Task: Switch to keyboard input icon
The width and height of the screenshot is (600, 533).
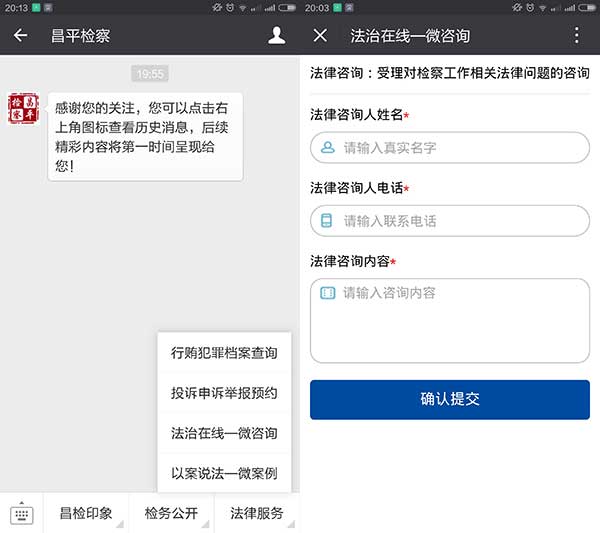Action: click(x=21, y=514)
